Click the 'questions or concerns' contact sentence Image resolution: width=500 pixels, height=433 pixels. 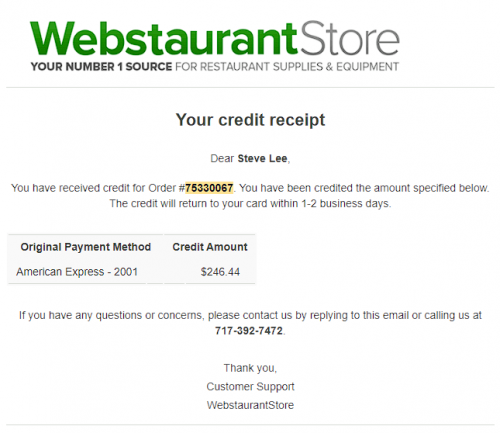(250, 315)
